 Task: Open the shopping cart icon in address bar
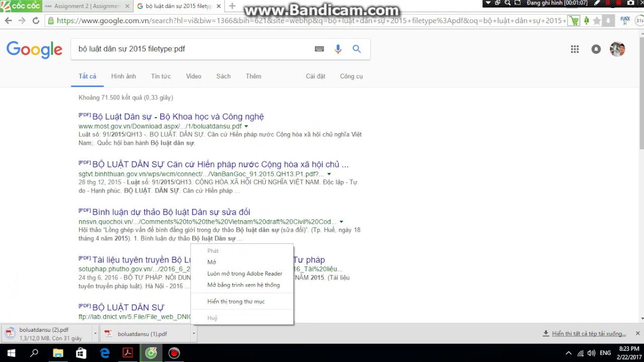[x=574, y=21]
